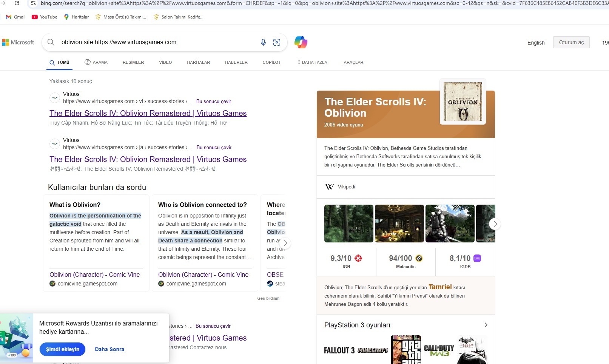
Task: Open second Oblivion Remastered result (ja)
Action: click(148, 159)
